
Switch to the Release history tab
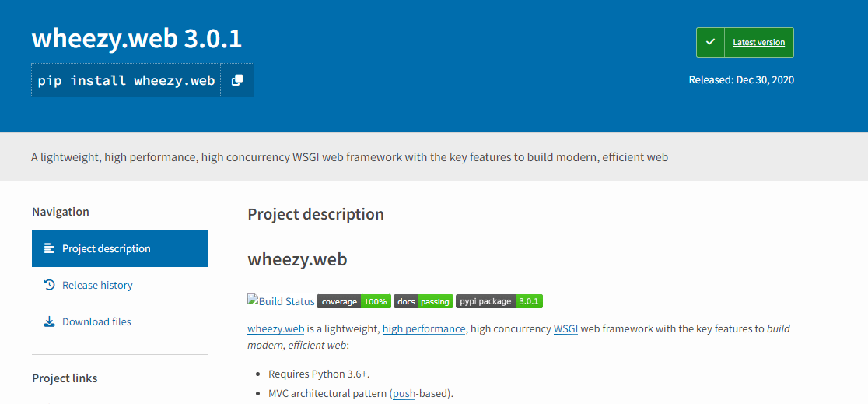[97, 285]
